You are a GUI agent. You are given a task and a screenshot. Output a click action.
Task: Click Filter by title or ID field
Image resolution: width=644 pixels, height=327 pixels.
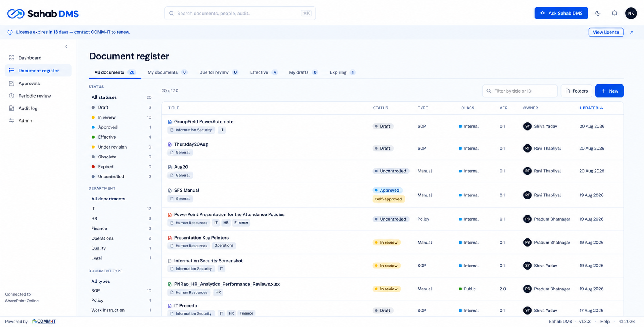pyautogui.click(x=520, y=91)
